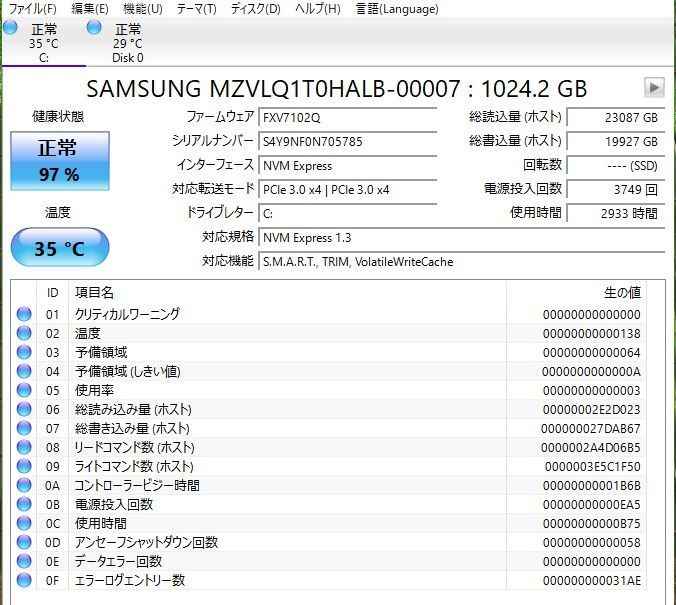Image resolution: width=676 pixels, height=605 pixels.
Task: Click the serial number field S4Y9NF0N705785
Action: [x=347, y=142]
